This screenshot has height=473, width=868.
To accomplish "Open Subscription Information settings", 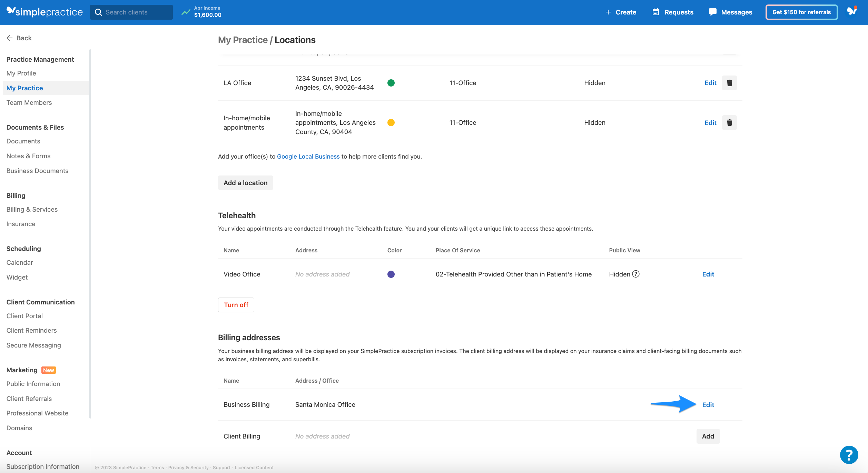I will pyautogui.click(x=43, y=466).
